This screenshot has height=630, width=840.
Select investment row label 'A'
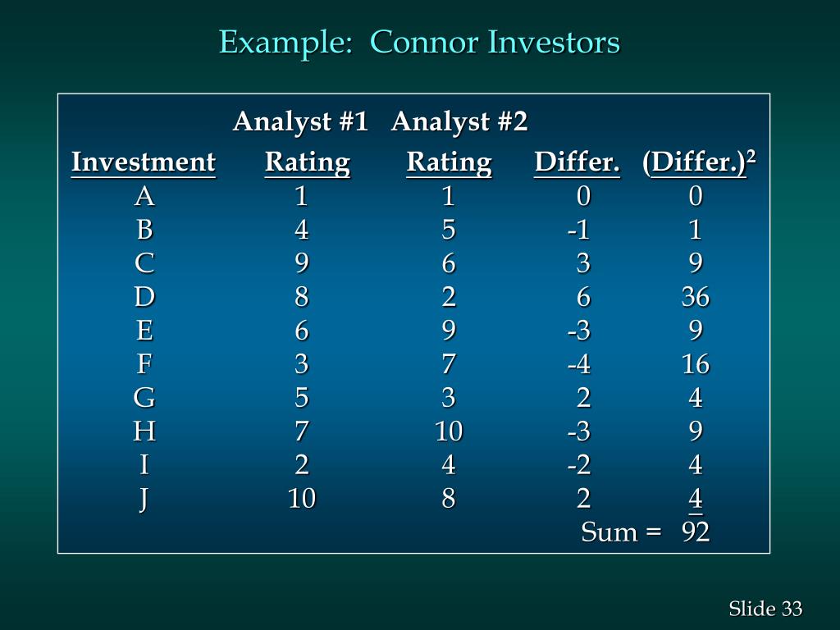[144, 196]
